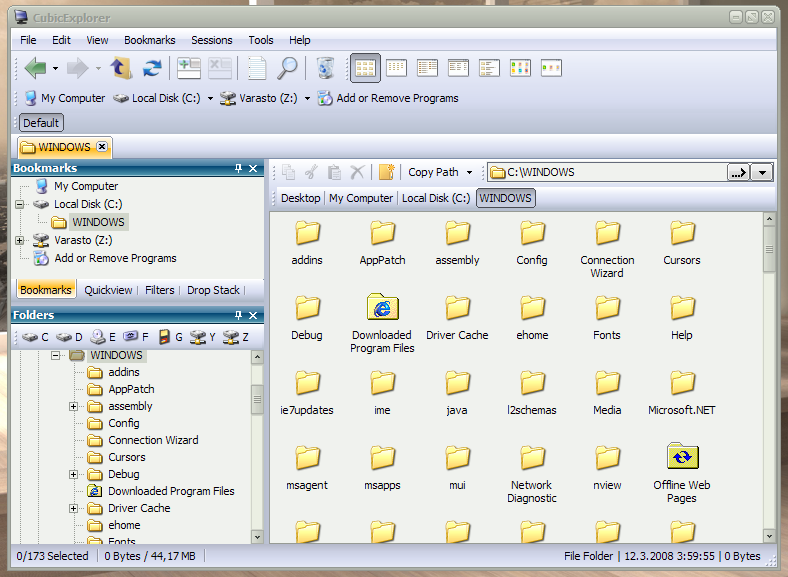The image size is (788, 577).
Task: Select drive E in Folders panel
Action: click(103, 337)
